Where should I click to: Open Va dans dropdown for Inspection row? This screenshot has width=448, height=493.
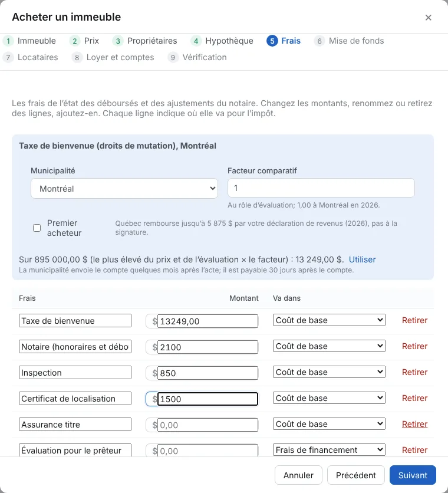coord(329,372)
